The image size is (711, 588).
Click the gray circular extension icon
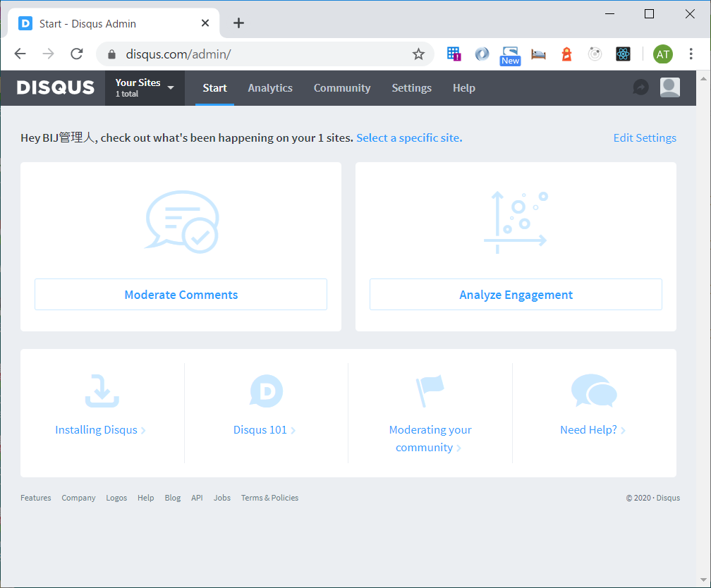595,54
